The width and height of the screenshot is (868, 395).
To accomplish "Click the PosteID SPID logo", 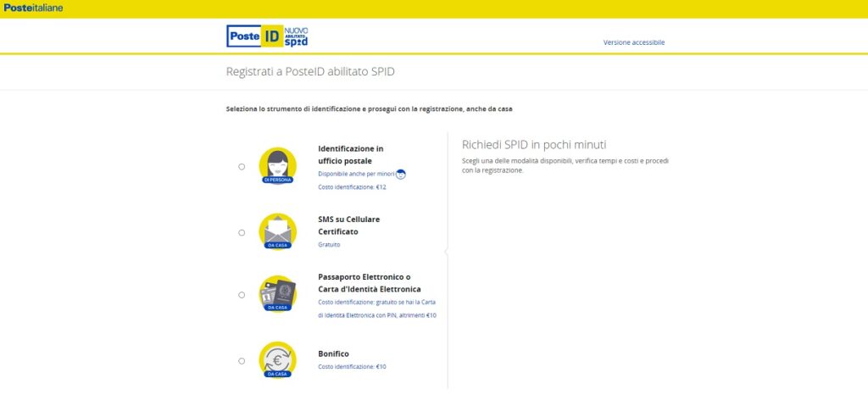I will 267,36.
